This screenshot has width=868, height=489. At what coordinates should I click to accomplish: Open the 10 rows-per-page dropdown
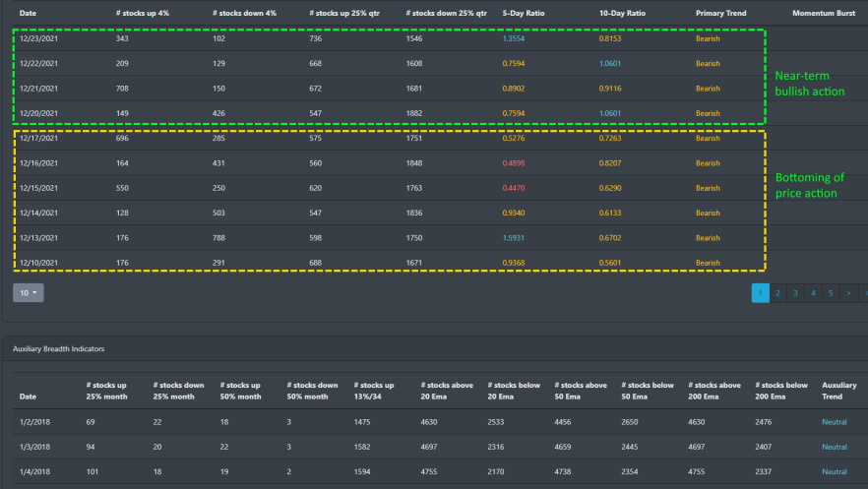pos(29,292)
